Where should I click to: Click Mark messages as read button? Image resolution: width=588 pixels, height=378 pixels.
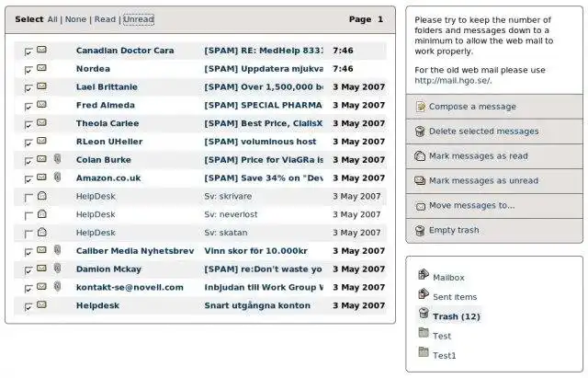coord(478,156)
